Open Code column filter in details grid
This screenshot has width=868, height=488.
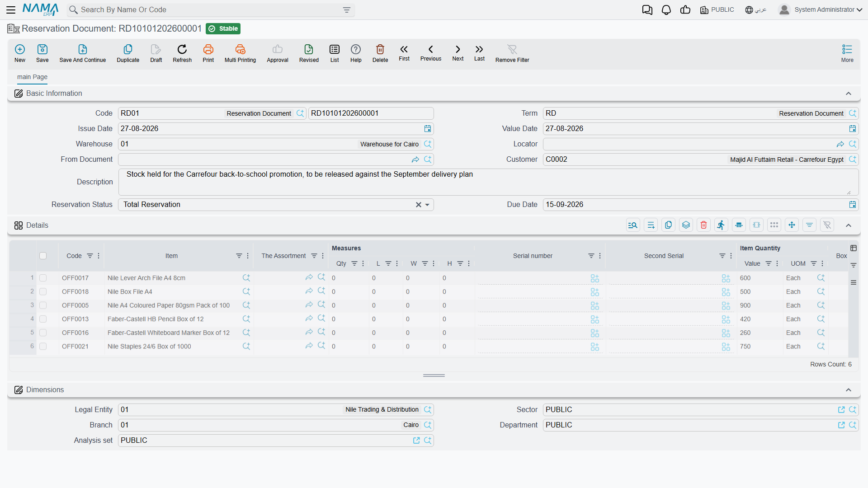[90, 256]
